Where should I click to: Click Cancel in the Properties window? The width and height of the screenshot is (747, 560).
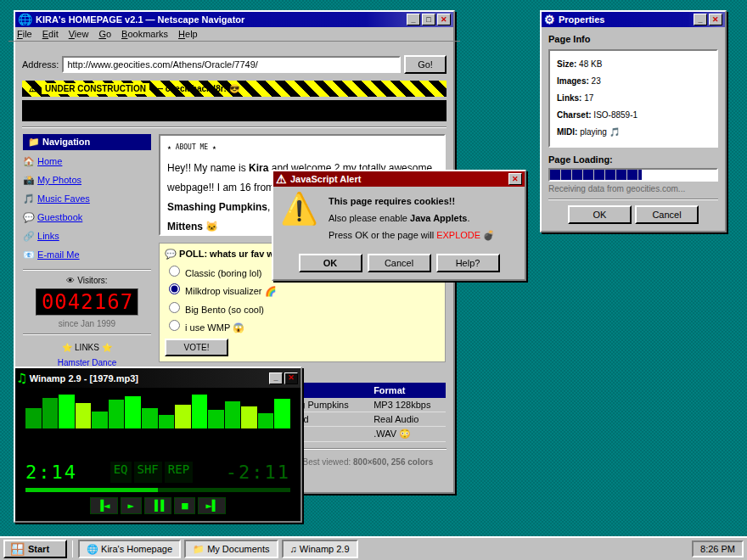(x=666, y=215)
